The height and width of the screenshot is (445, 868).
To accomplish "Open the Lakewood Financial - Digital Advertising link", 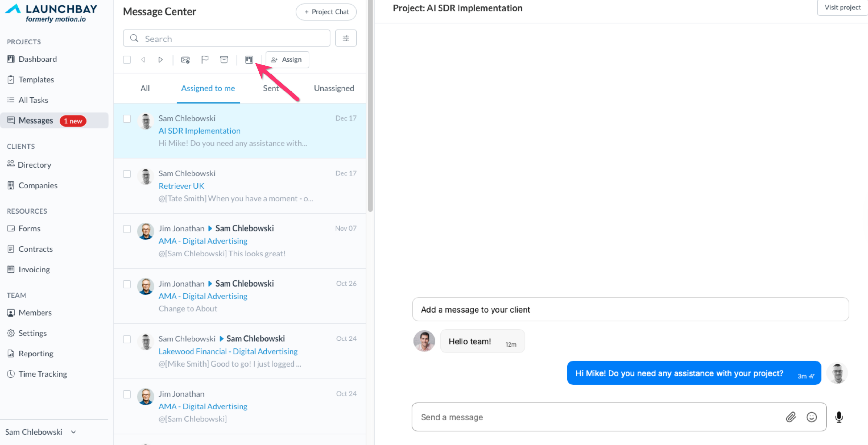I will coord(228,351).
